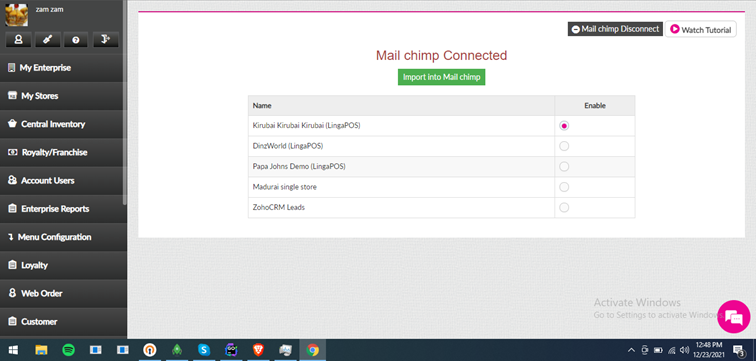Image resolution: width=756 pixels, height=361 pixels.
Task: Open the network Wi-Fi tray icon
Action: pyautogui.click(x=671, y=350)
